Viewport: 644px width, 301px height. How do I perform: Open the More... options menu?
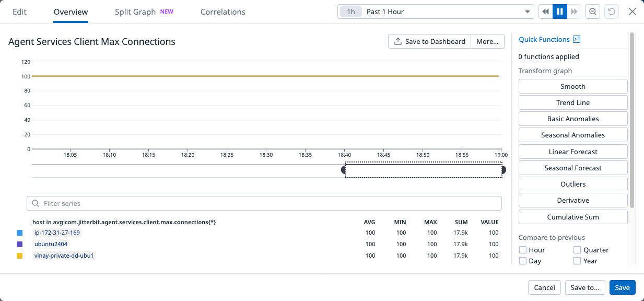click(487, 41)
